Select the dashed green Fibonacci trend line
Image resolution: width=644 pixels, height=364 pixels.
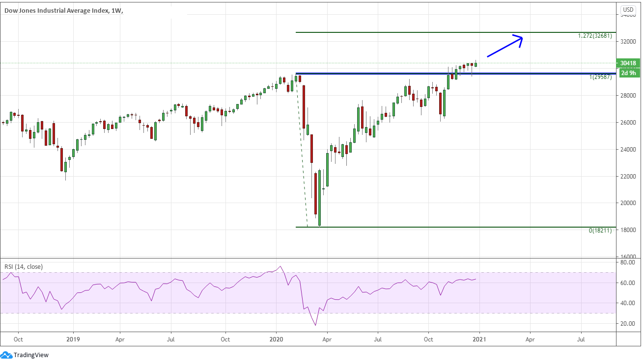(x=302, y=152)
